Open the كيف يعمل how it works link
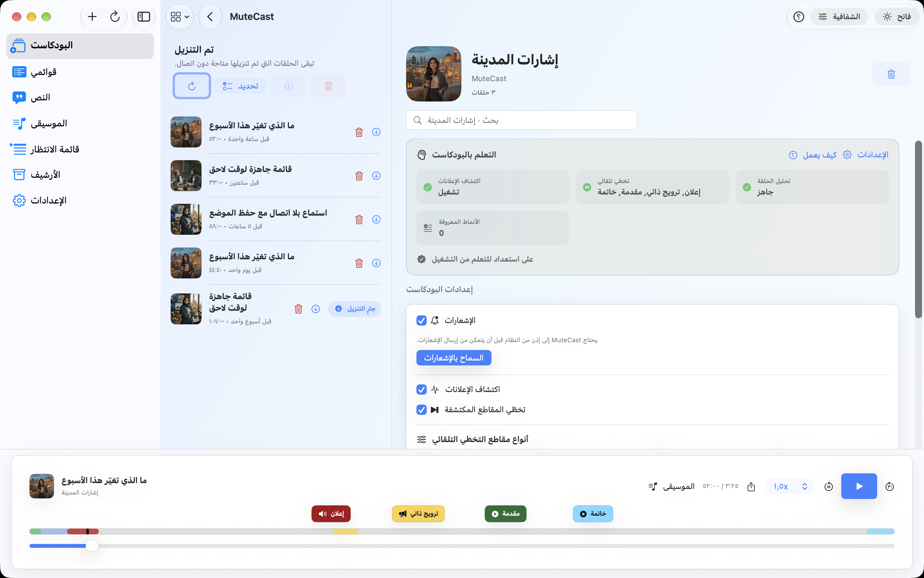Screen dimensions: 924x578 click(x=812, y=155)
